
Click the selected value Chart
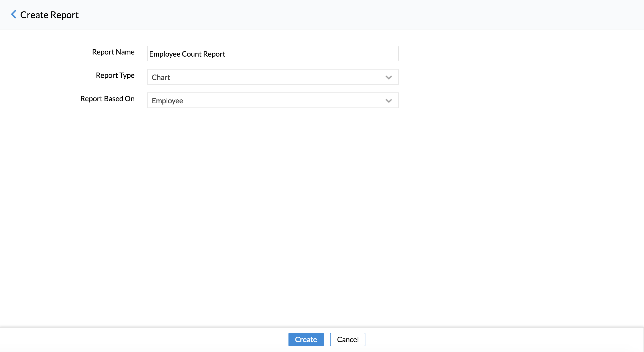pyautogui.click(x=161, y=77)
